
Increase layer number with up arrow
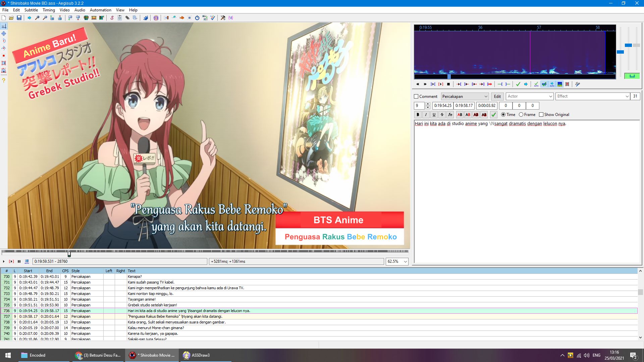(428, 104)
